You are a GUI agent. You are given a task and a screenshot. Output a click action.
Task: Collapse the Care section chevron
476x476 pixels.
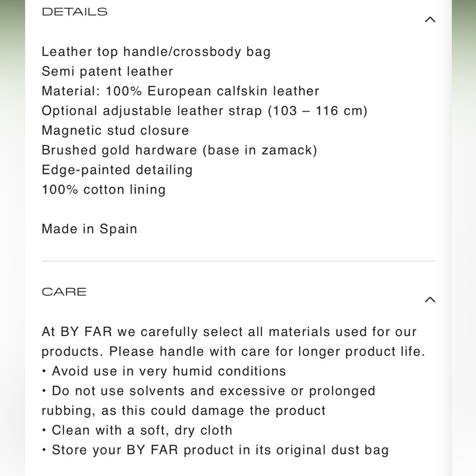pyautogui.click(x=430, y=299)
